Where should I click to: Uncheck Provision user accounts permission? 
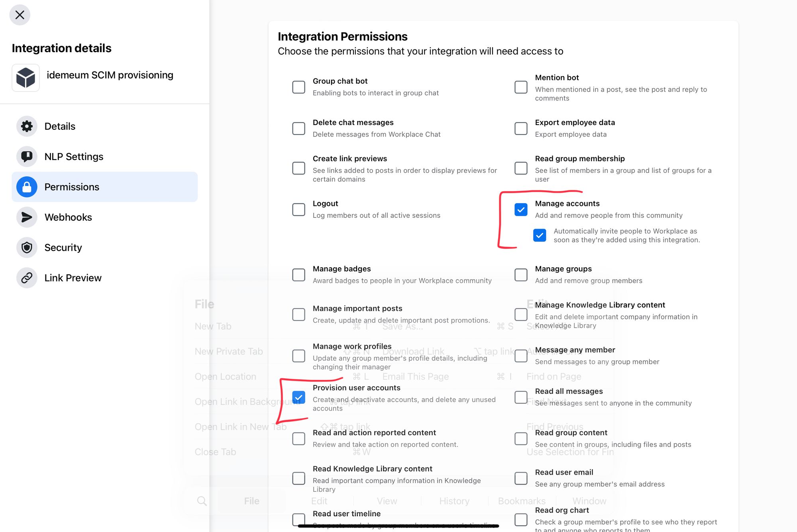coord(298,397)
